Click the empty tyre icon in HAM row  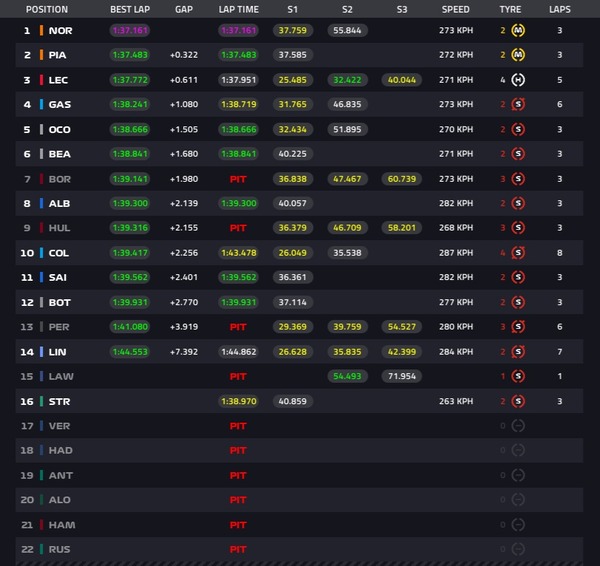pos(518,525)
